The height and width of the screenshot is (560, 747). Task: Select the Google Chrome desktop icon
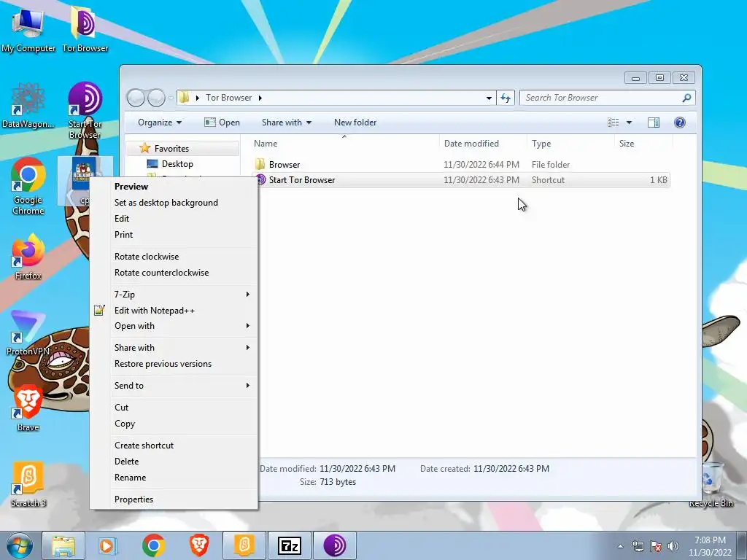(x=28, y=186)
